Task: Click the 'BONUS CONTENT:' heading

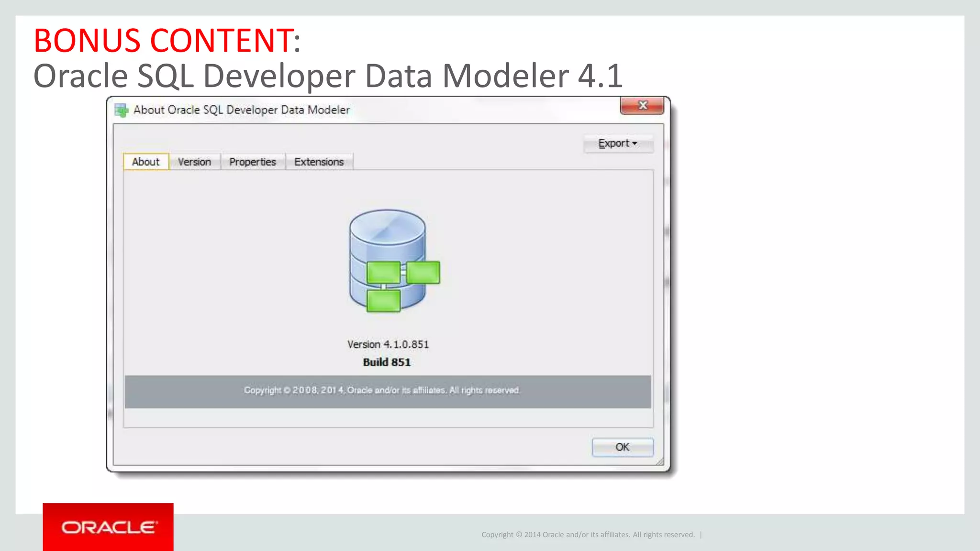Action: click(167, 40)
